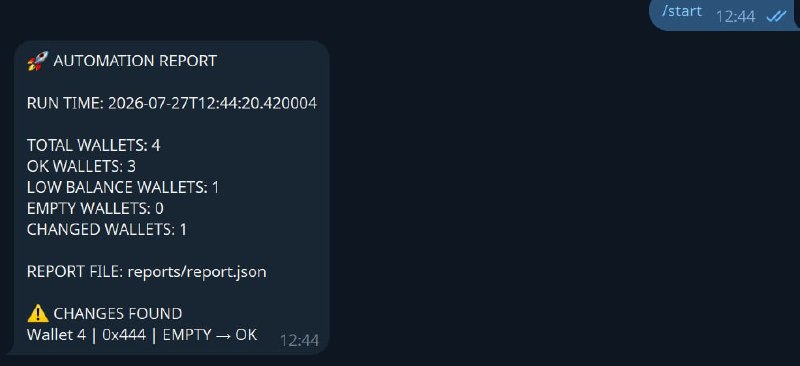Select the TOTAL WALLETS: 4 line

tap(94, 145)
